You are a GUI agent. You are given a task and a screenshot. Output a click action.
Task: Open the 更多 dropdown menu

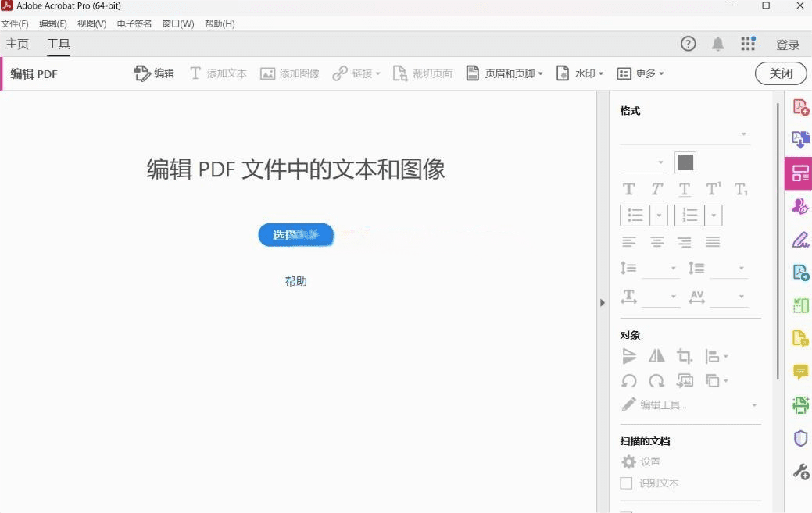640,73
